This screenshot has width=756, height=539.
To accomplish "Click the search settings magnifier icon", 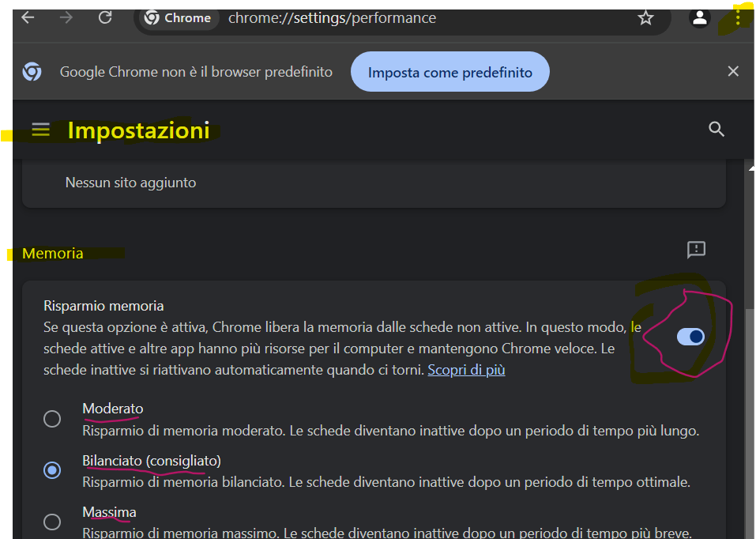I will click(717, 130).
